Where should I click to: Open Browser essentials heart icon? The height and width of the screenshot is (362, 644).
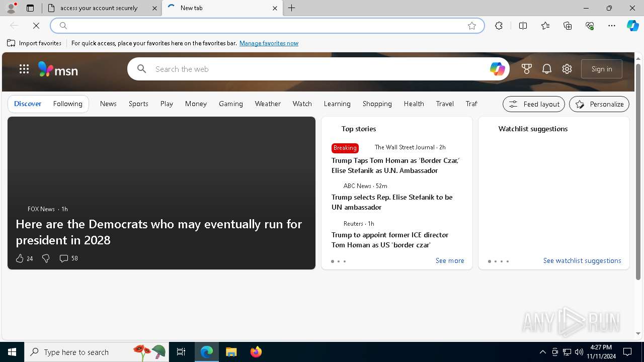click(x=590, y=26)
